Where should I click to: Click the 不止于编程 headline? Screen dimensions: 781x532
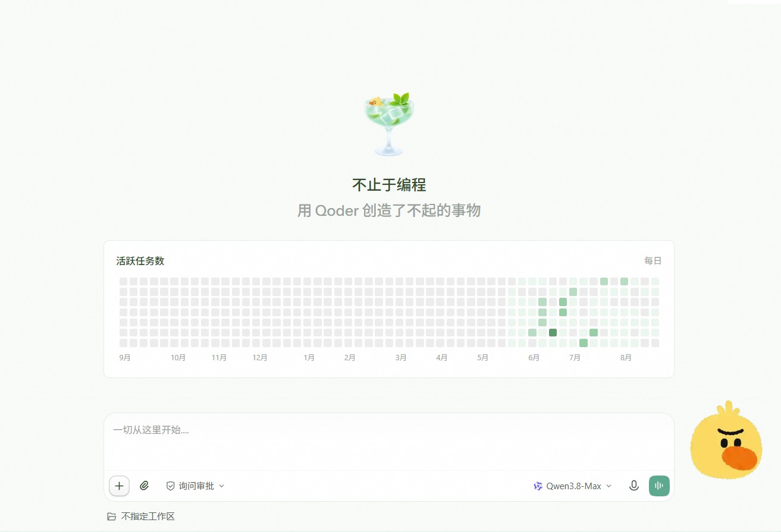coord(389,184)
